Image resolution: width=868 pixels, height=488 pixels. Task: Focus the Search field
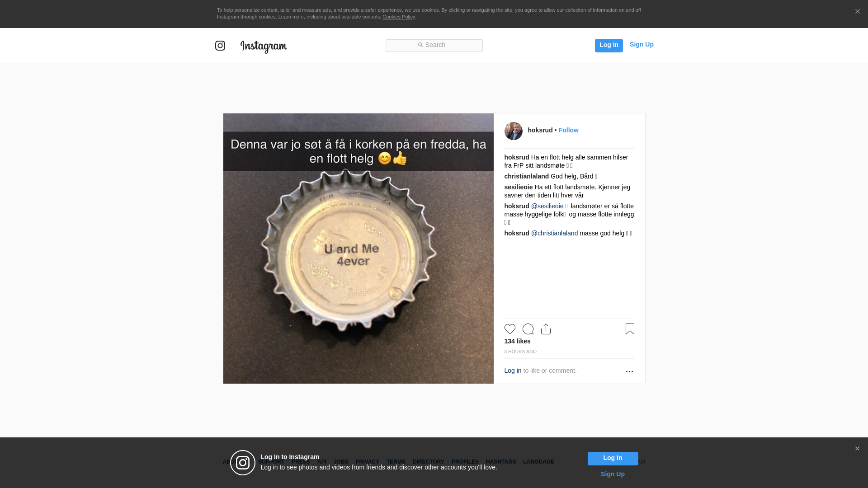click(x=434, y=46)
